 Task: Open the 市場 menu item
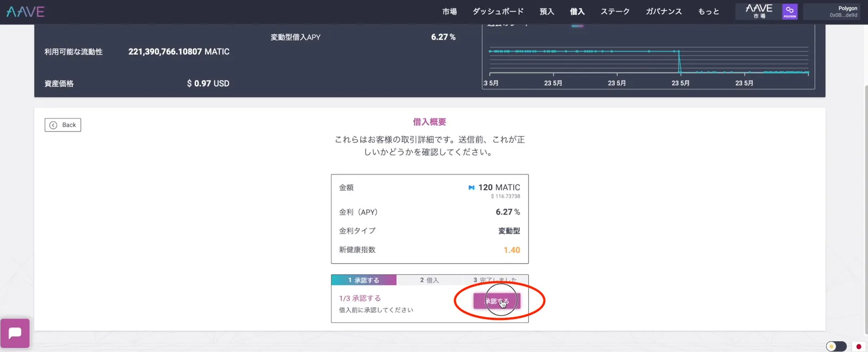(x=449, y=11)
